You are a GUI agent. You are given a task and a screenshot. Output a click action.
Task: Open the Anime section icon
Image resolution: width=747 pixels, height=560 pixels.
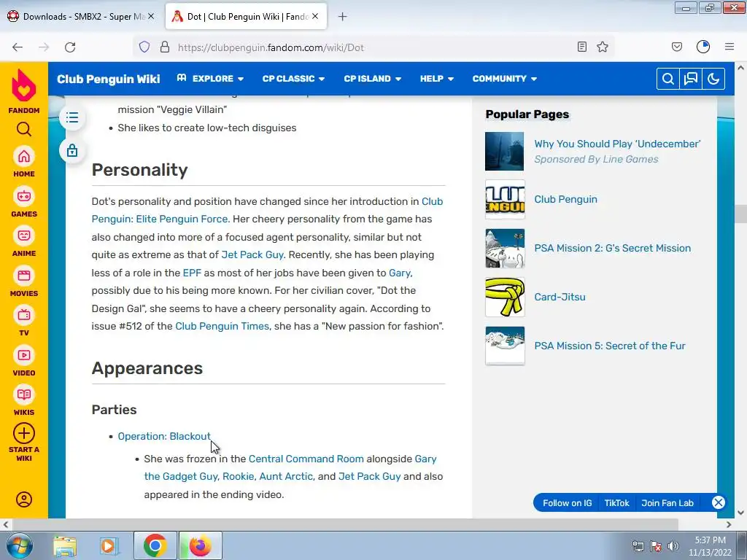24,236
